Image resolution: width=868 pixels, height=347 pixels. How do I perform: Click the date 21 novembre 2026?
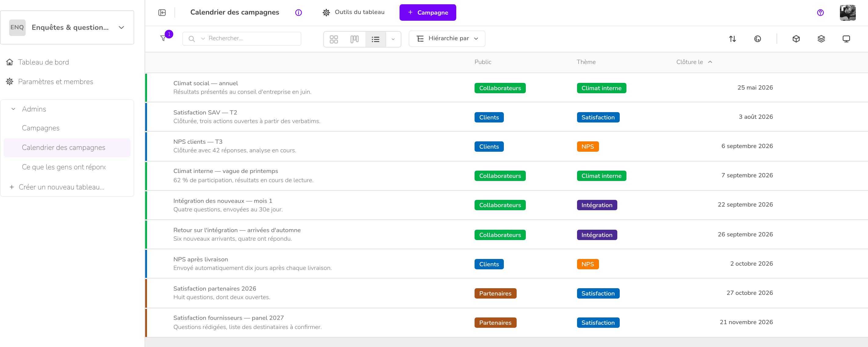(x=746, y=322)
